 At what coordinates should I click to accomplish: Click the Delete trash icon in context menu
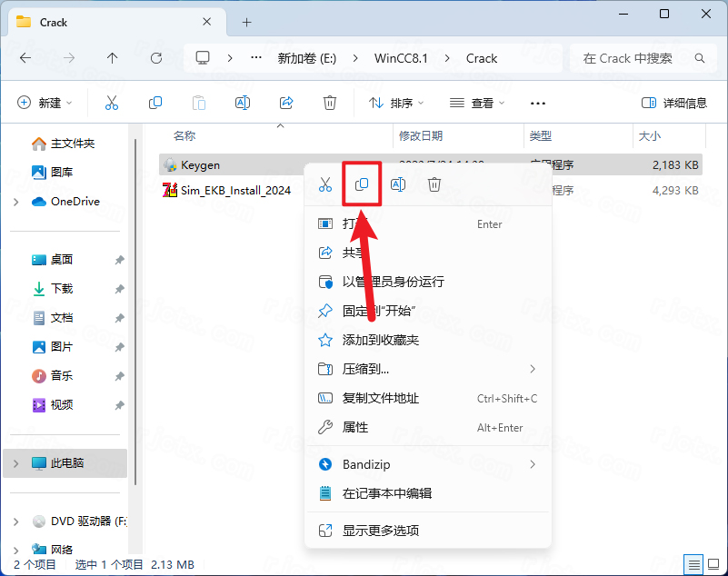tap(434, 184)
